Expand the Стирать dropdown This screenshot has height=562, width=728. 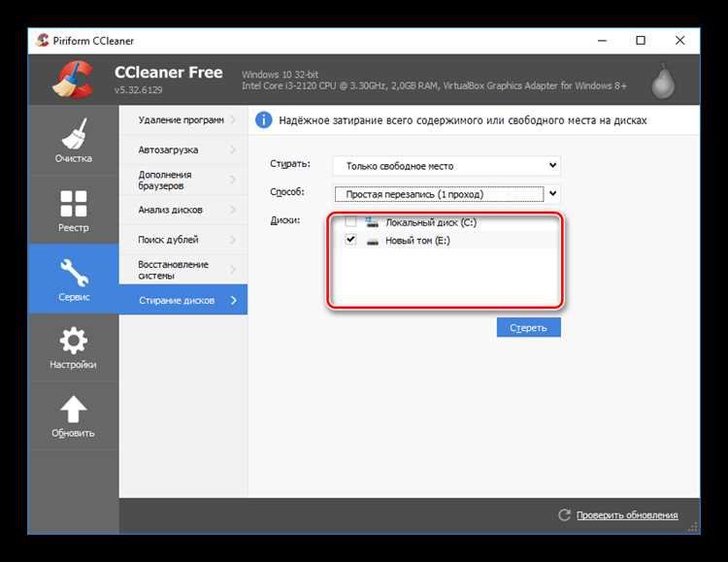point(447,166)
